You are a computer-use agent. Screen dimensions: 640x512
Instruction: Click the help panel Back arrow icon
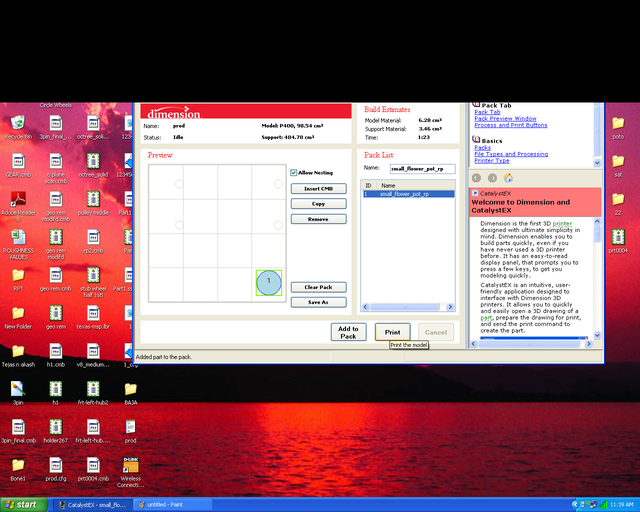[x=476, y=178]
